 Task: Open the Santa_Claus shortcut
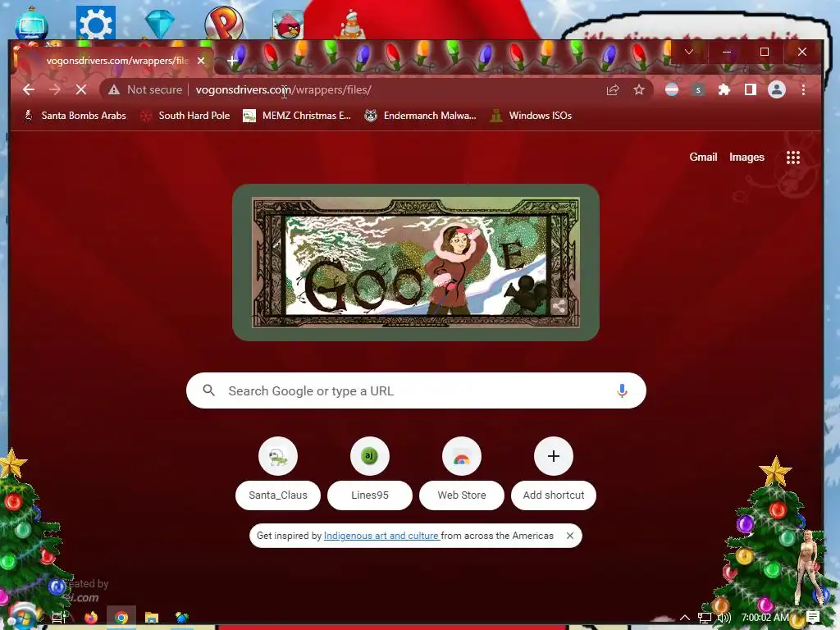[x=277, y=473]
